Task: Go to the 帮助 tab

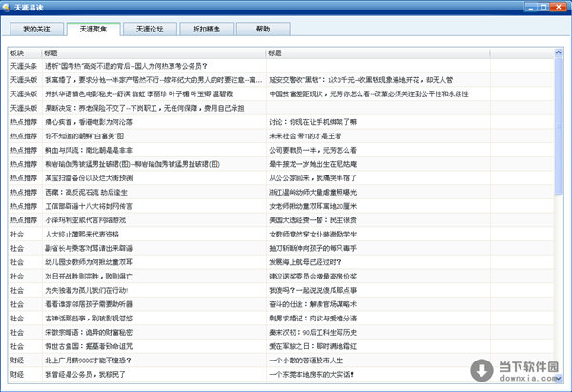Action: (x=263, y=30)
